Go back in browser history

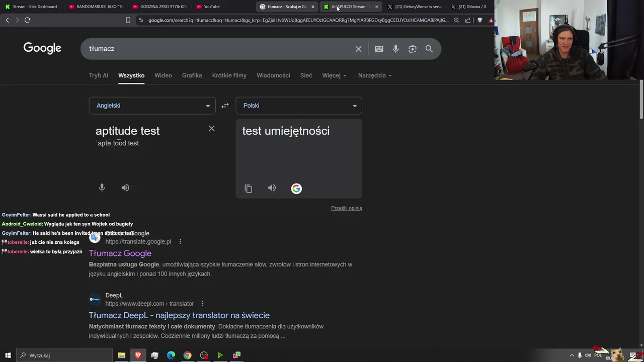7,20
